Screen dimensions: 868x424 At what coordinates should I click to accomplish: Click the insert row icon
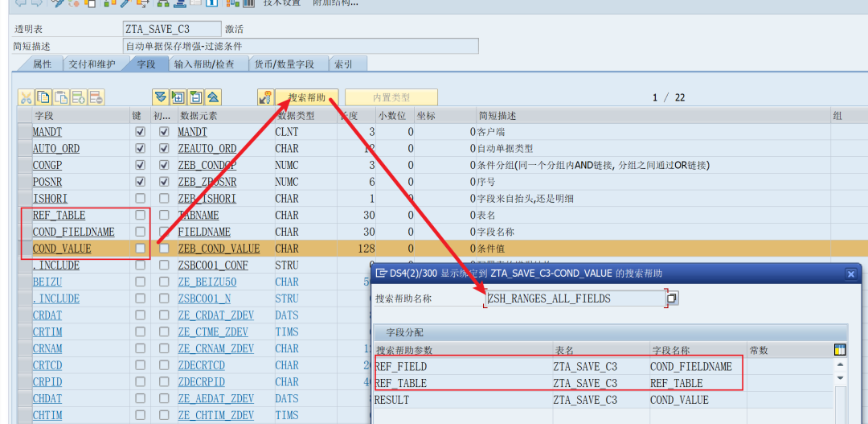[79, 97]
